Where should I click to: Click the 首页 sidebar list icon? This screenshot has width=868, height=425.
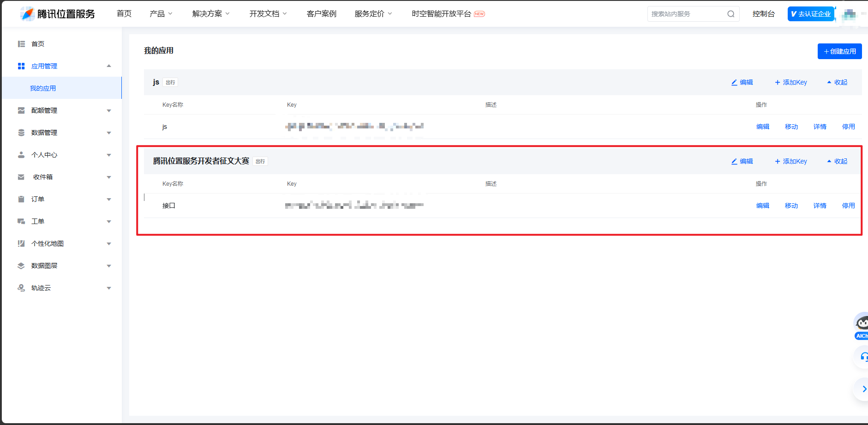tap(21, 44)
